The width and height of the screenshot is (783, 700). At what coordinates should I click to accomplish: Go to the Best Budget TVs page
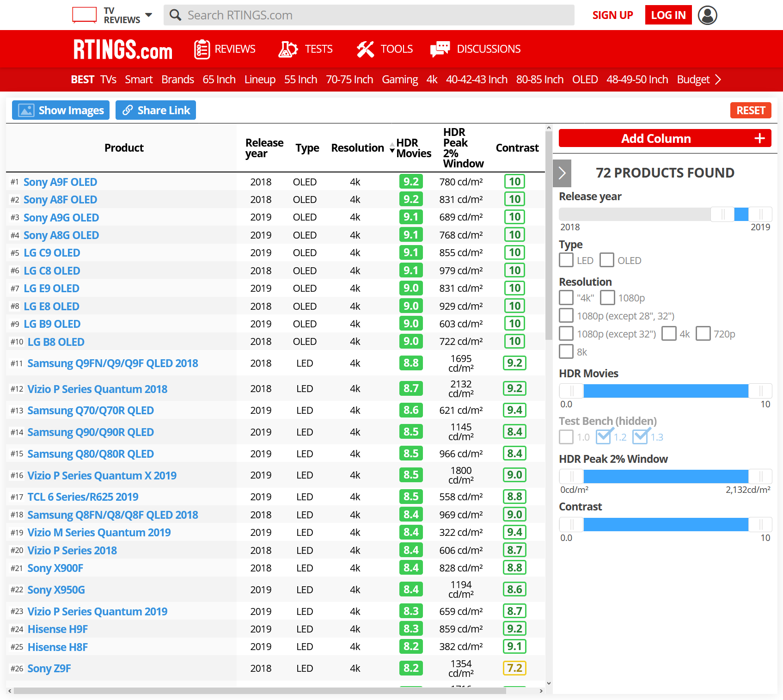coord(693,80)
